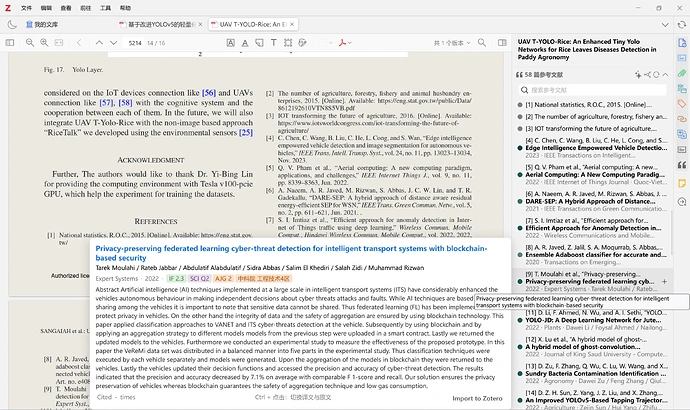
Task: Click the find-in-document search icon
Action: coord(482,43)
